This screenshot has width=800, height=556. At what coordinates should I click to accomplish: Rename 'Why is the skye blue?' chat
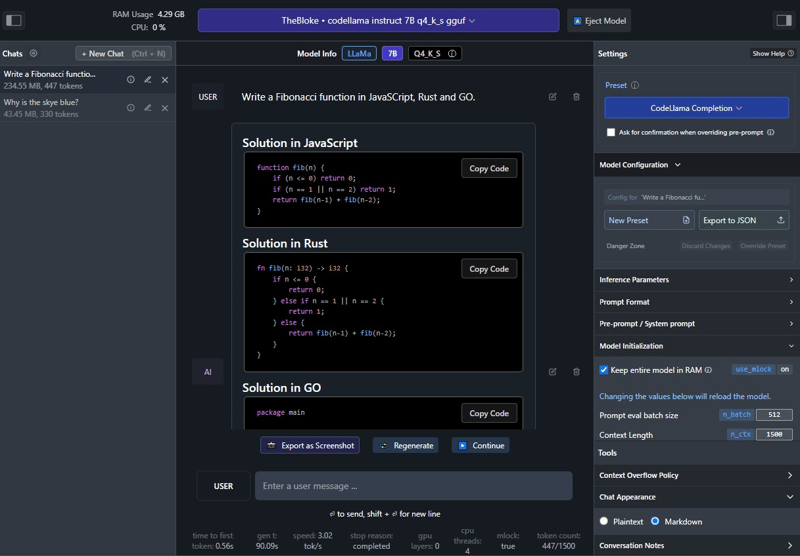[147, 108]
